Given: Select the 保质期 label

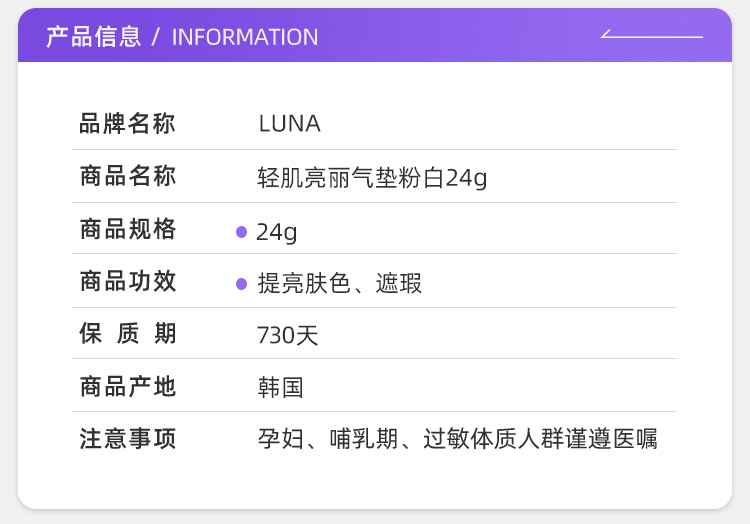Looking at the screenshot, I should pyautogui.click(x=127, y=334).
